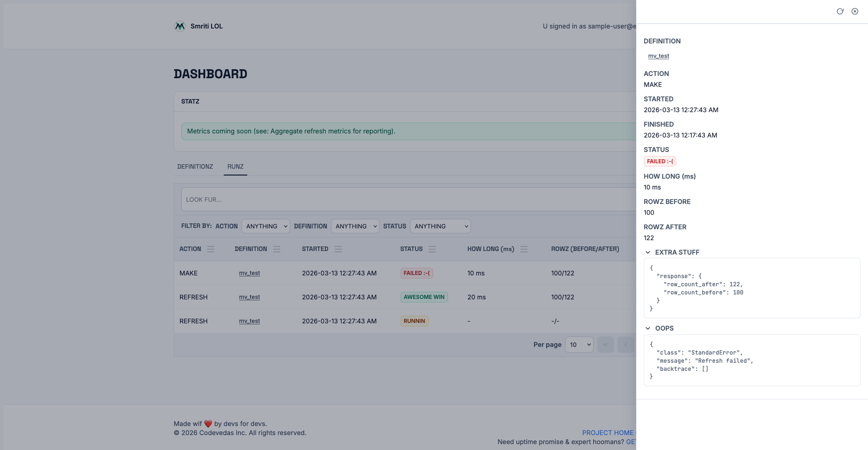Click the refresh icon in details panel
This screenshot has width=868, height=450.
tap(840, 11)
